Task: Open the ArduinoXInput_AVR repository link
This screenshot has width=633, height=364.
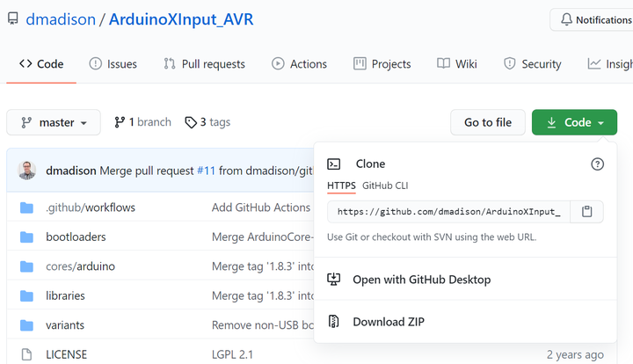Action: (x=181, y=19)
